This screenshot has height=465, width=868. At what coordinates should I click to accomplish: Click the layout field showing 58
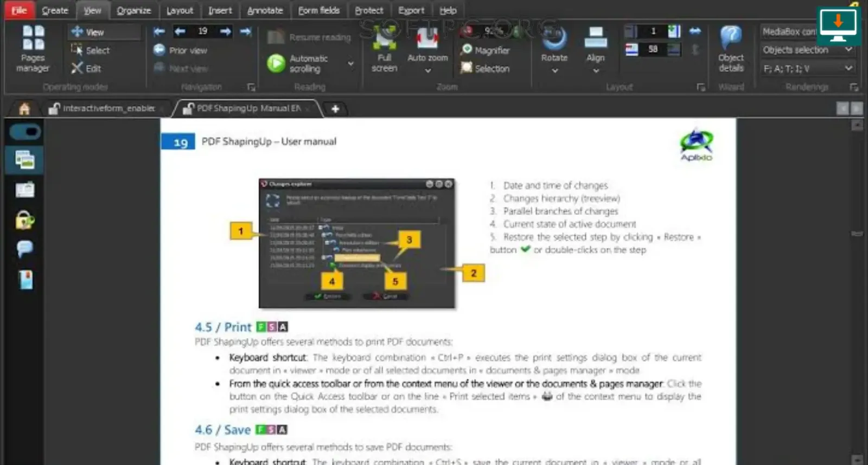click(x=653, y=49)
